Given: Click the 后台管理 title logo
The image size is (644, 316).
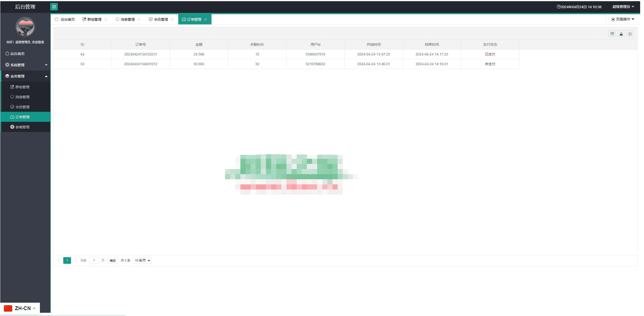Looking at the screenshot, I should tap(25, 7).
